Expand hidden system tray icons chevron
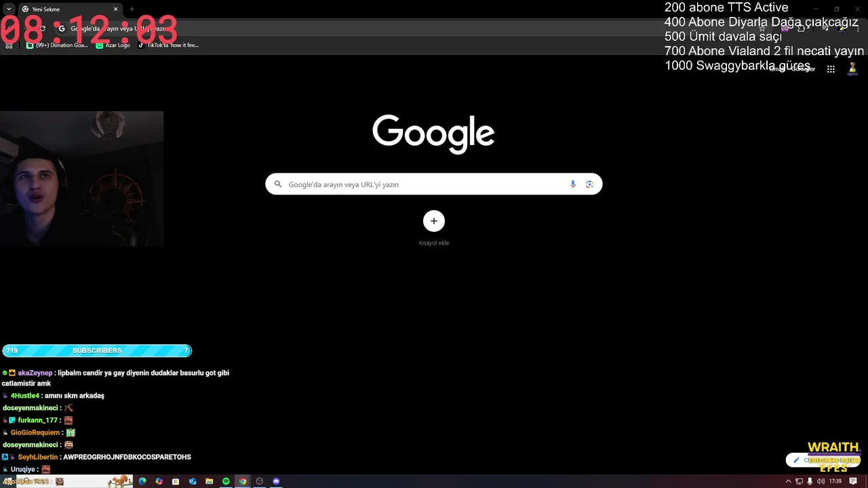This screenshot has height=488, width=868. pyautogui.click(x=788, y=481)
